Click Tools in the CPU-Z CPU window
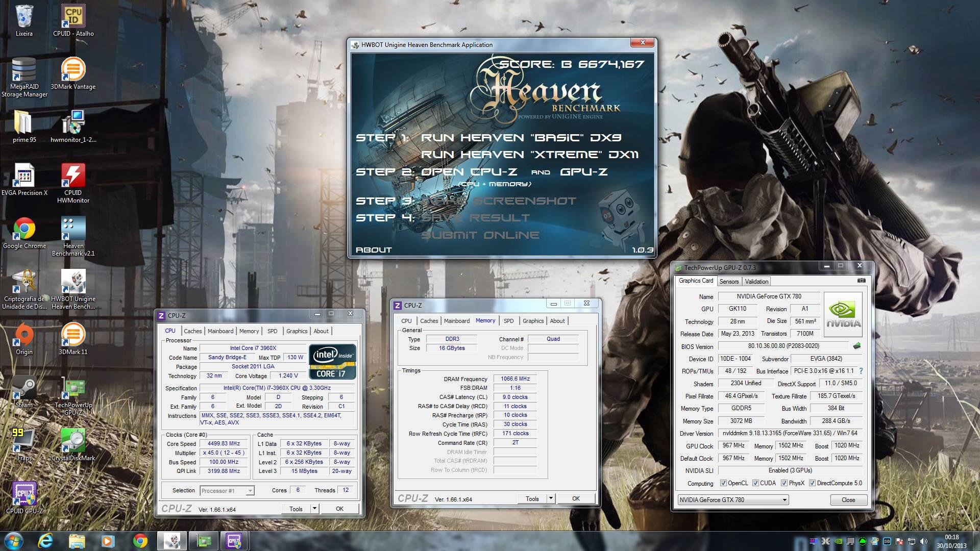 296,509
